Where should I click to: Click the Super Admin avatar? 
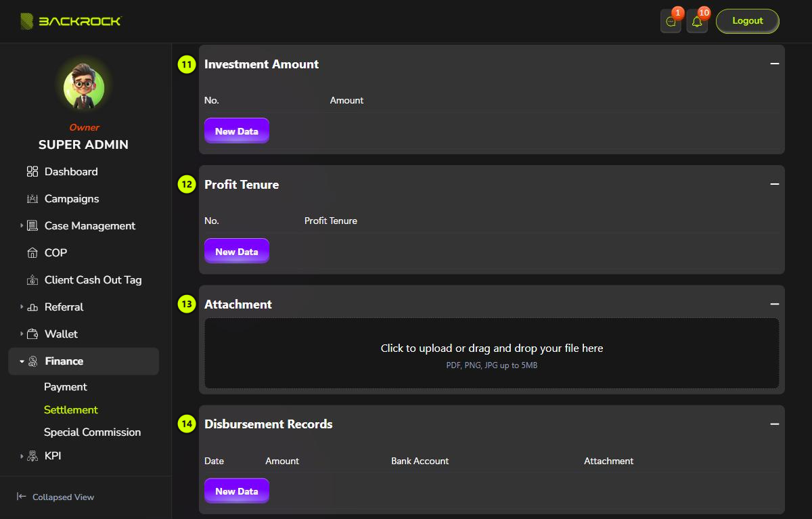pos(84,86)
